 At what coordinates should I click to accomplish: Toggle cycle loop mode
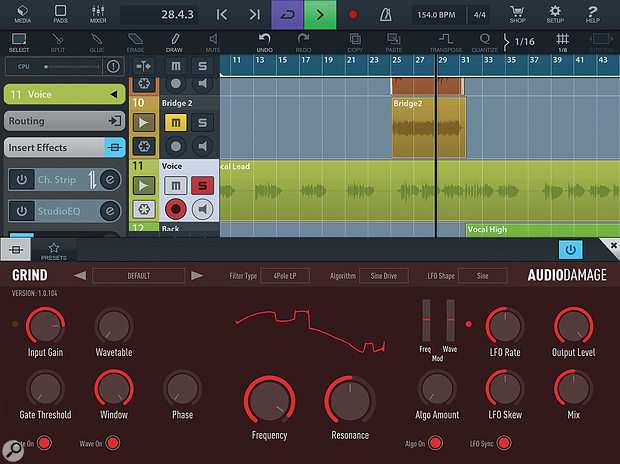coord(287,15)
